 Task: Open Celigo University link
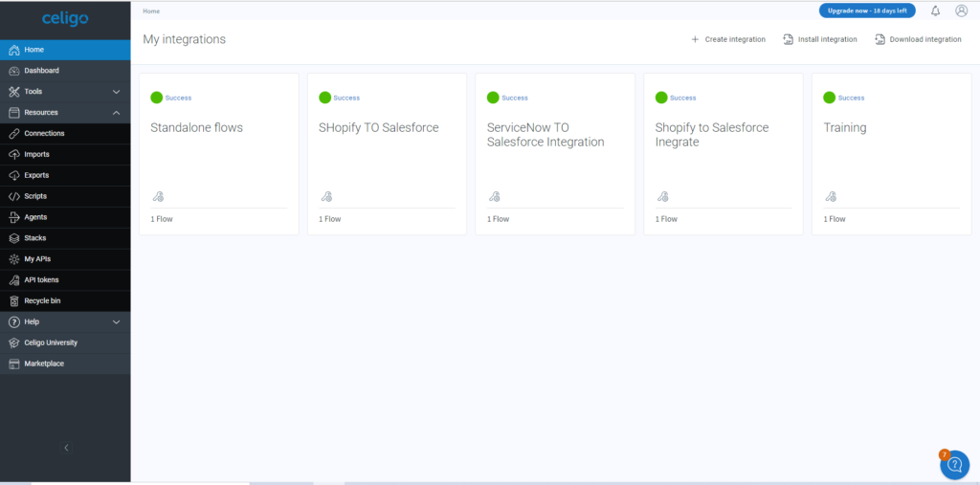[x=65, y=343]
